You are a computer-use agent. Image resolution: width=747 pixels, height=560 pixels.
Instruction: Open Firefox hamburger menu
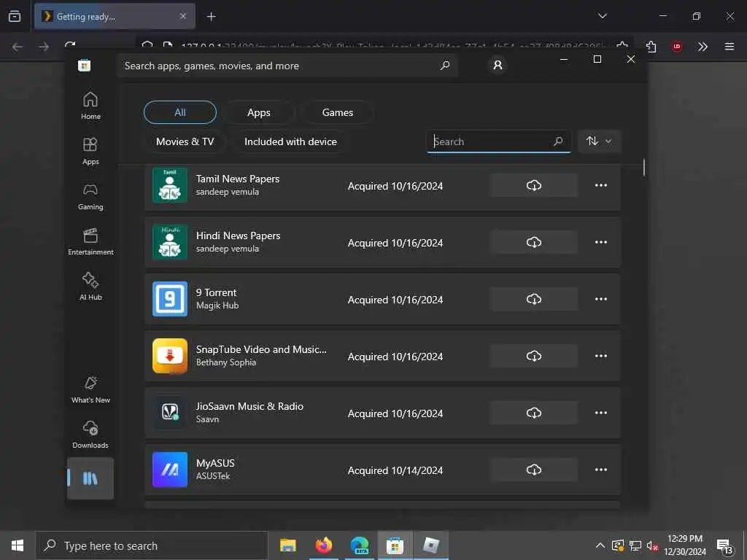[729, 47]
